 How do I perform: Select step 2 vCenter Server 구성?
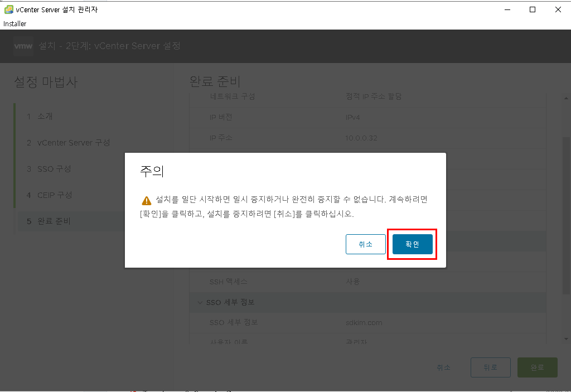pos(68,142)
